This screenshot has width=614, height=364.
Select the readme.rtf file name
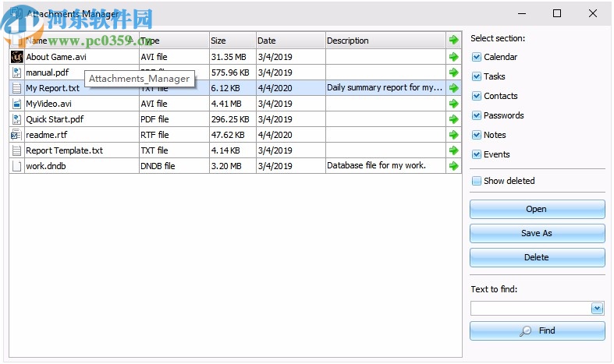[x=47, y=135]
